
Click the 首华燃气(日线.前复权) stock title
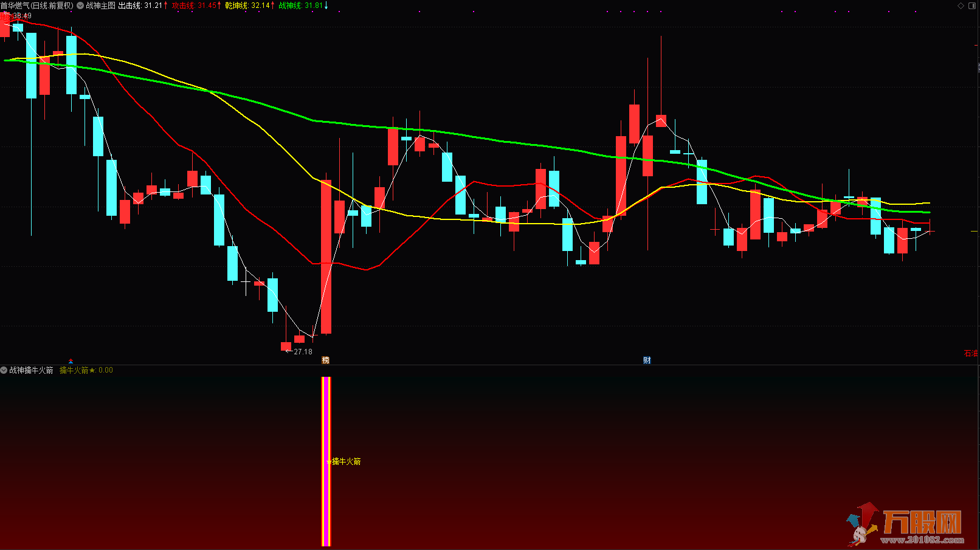point(36,5)
